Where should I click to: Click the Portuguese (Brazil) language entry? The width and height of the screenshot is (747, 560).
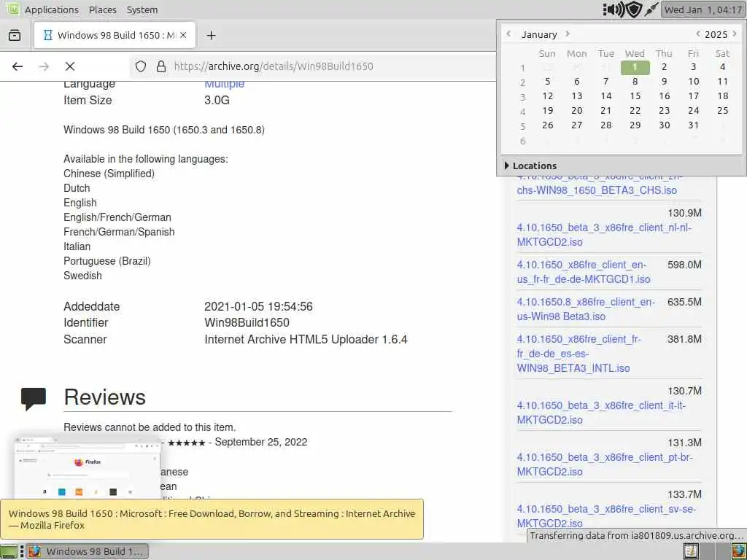pyautogui.click(x=107, y=261)
